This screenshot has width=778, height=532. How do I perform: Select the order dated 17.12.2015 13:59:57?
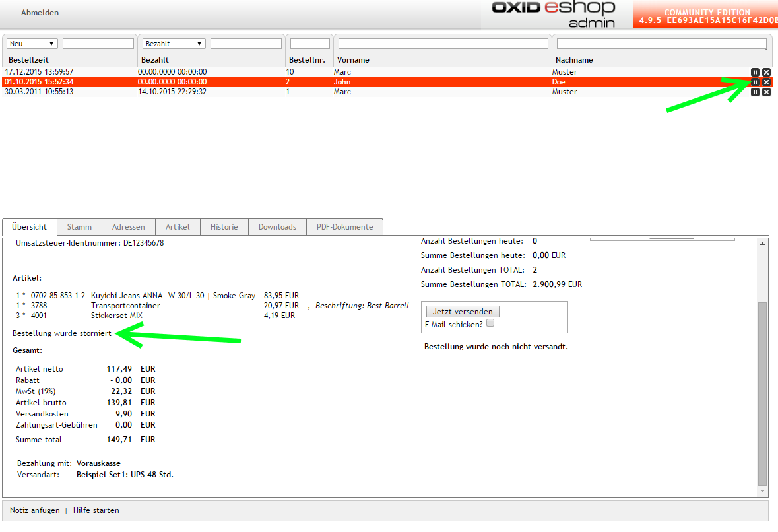pyautogui.click(x=39, y=72)
